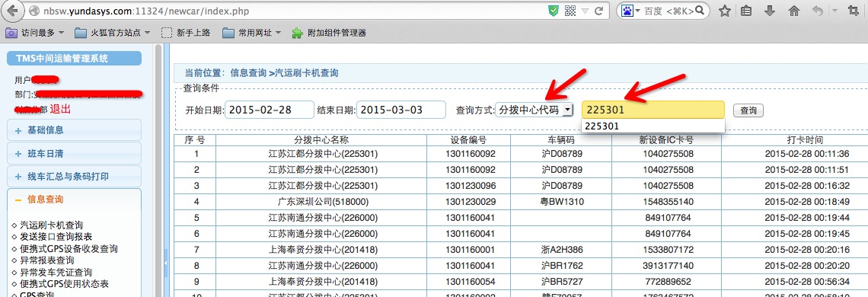The image size is (868, 297).
Task: Collapse the 信息查询 menu section
Action: (74, 200)
